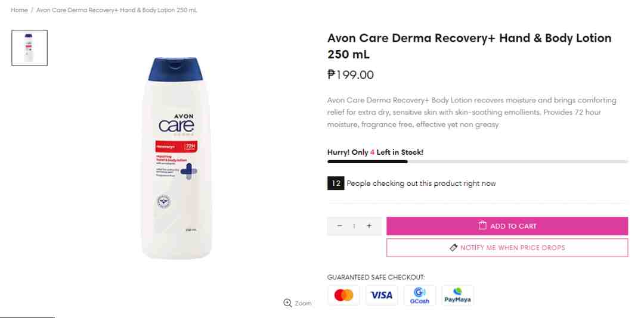Increase quantity with the plus button
The image size is (644, 318).
(369, 226)
